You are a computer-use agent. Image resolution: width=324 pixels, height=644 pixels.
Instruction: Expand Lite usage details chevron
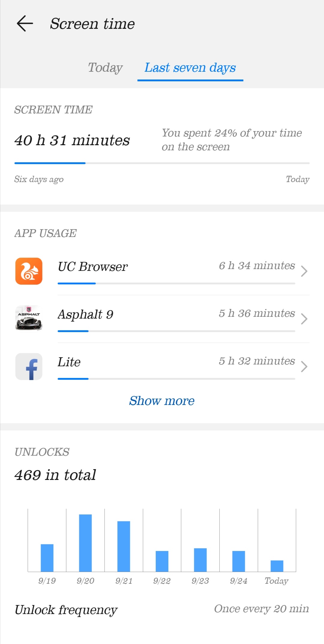click(304, 367)
